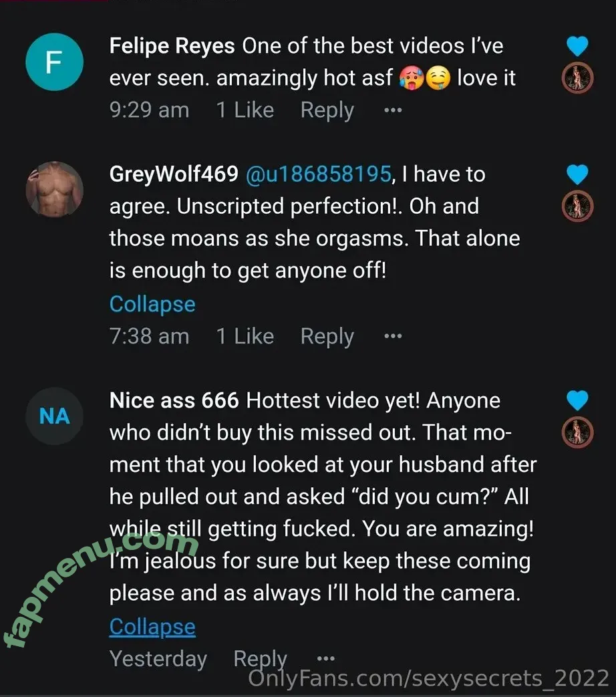Open more options on Felipe Reyes's comment
616x697 pixels.
(x=393, y=110)
